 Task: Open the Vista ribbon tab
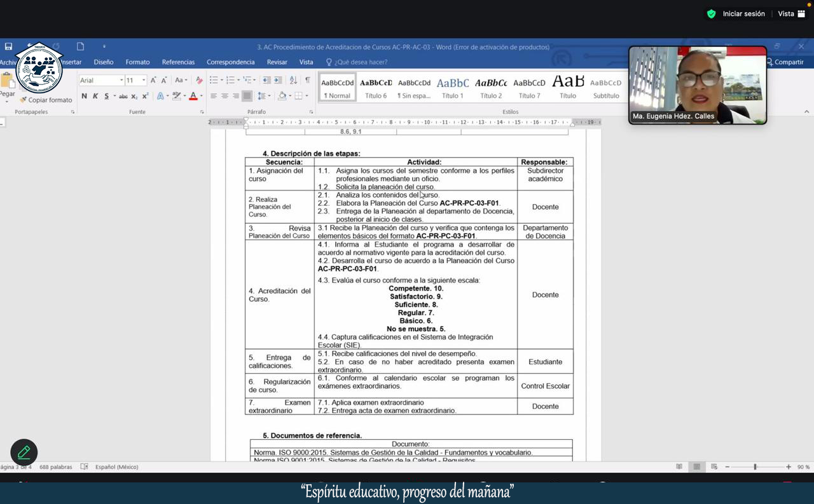coord(306,62)
